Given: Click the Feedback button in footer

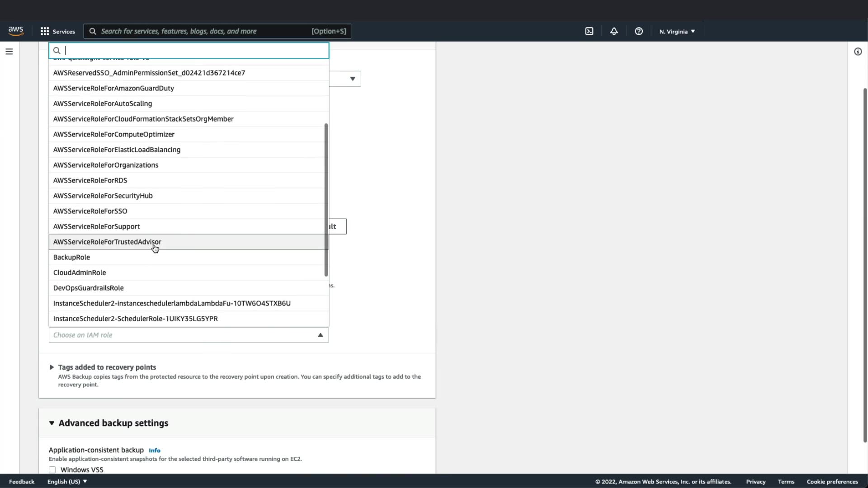Looking at the screenshot, I should pyautogui.click(x=22, y=481).
